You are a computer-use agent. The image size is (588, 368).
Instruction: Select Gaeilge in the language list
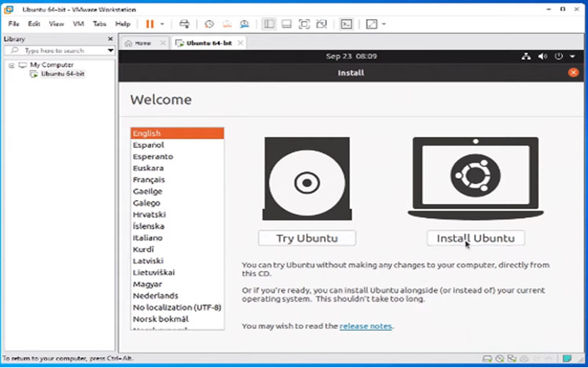click(177, 191)
